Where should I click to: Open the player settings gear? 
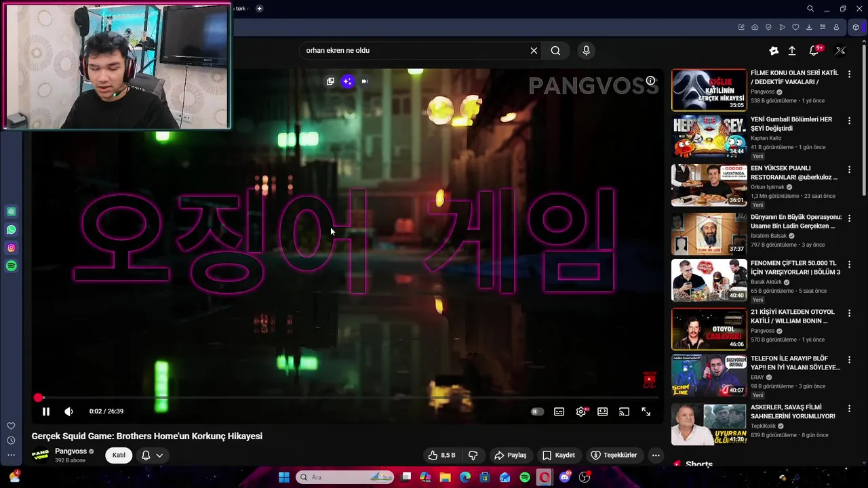[581, 411]
